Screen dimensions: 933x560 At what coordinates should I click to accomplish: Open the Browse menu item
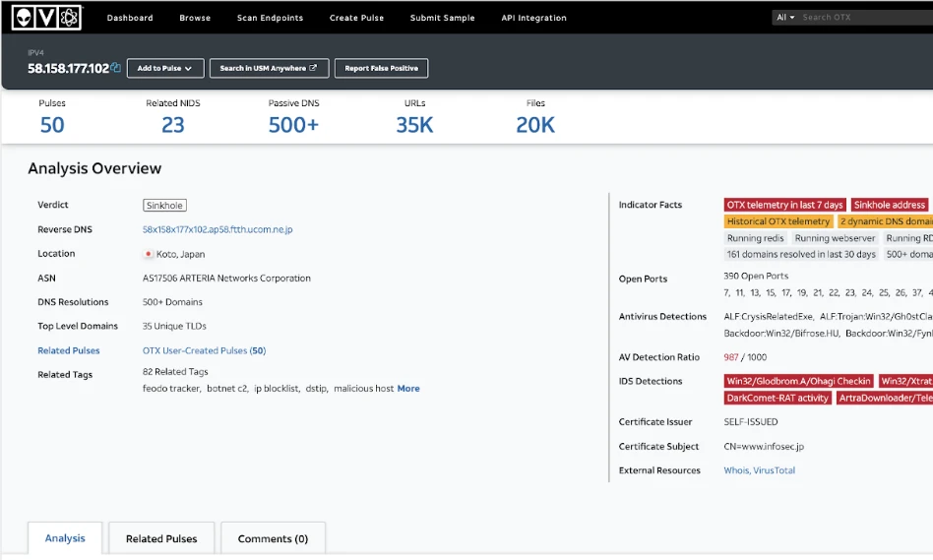195,18
